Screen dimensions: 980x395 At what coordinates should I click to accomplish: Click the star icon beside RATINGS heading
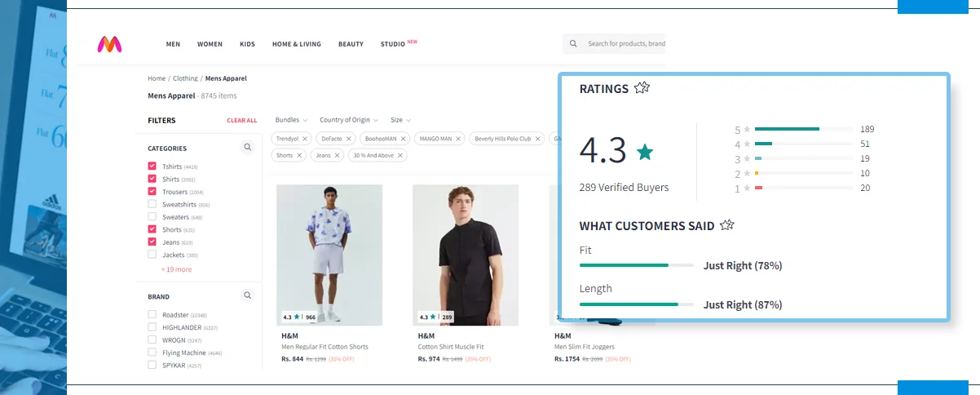coord(642,88)
